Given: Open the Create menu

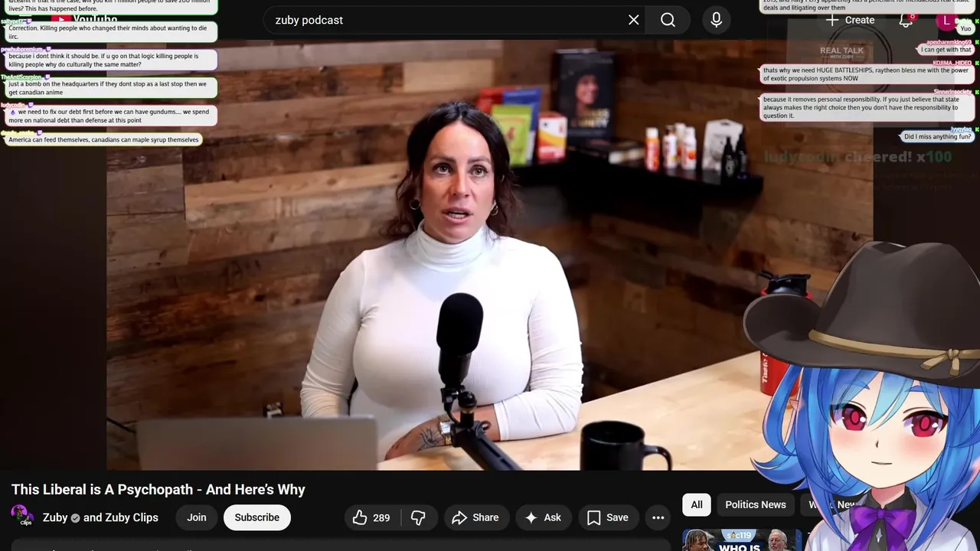Looking at the screenshot, I should (850, 20).
